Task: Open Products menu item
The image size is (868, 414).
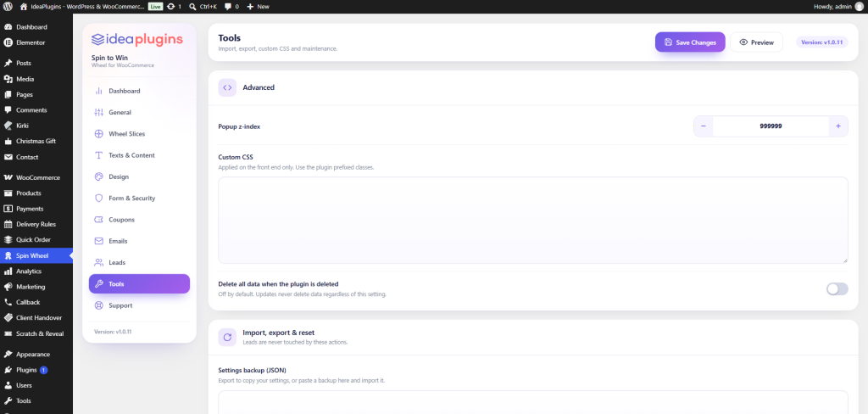Action: [x=36, y=193]
